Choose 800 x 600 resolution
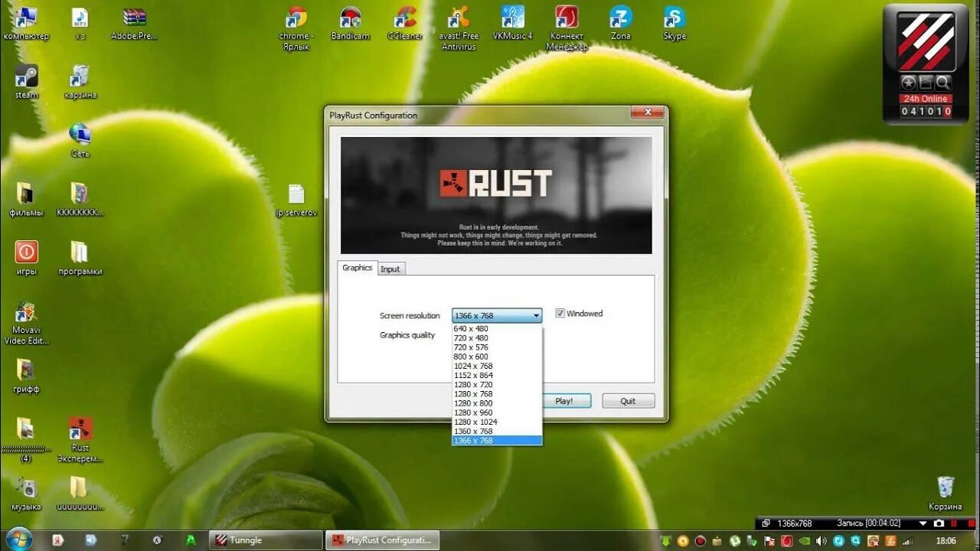This screenshot has width=980, height=551. pyautogui.click(x=497, y=357)
